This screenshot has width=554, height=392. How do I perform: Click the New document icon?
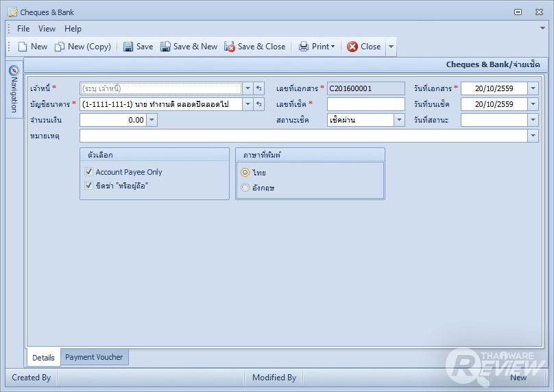pos(23,47)
